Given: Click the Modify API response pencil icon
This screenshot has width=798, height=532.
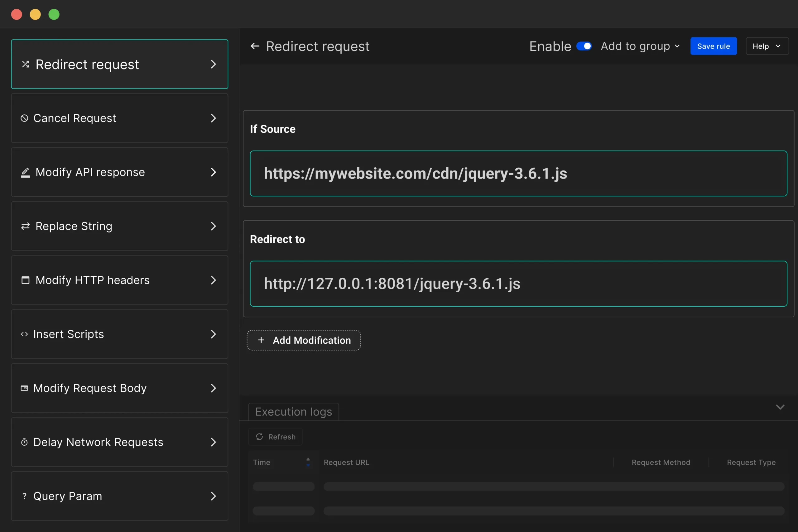Looking at the screenshot, I should tap(26, 172).
